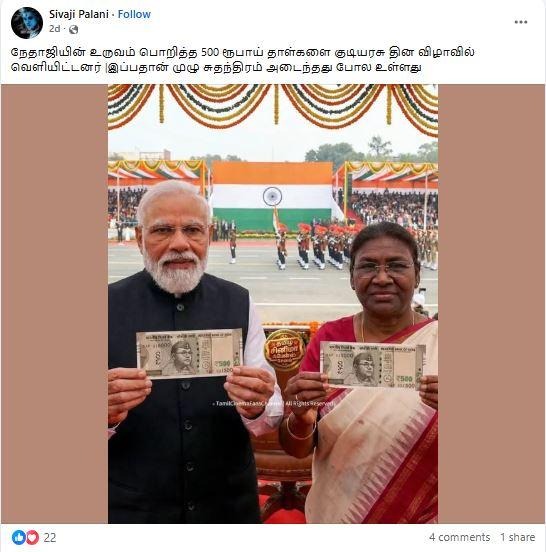This screenshot has height=552, width=546.
Task: Click the 500 rupee note held by the man
Action: pos(189,353)
